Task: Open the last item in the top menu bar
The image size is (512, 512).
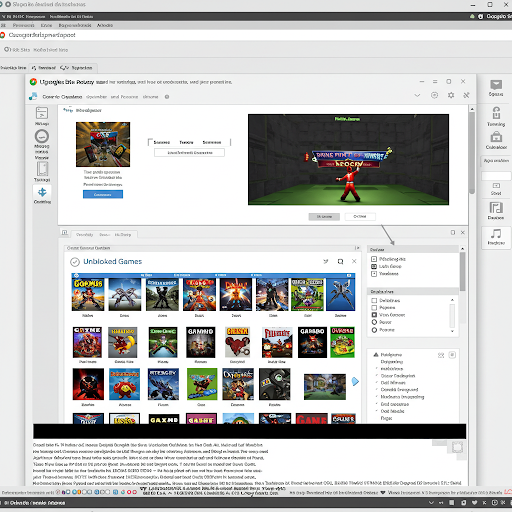Action: (x=105, y=25)
